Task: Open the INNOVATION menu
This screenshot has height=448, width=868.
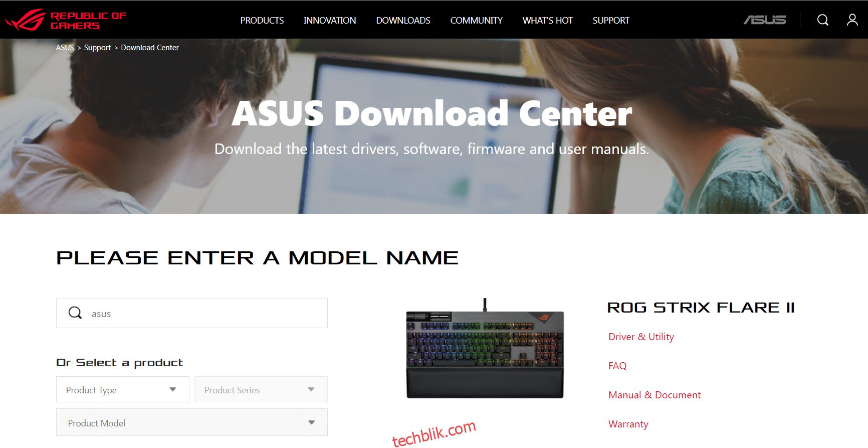Action: pos(330,21)
